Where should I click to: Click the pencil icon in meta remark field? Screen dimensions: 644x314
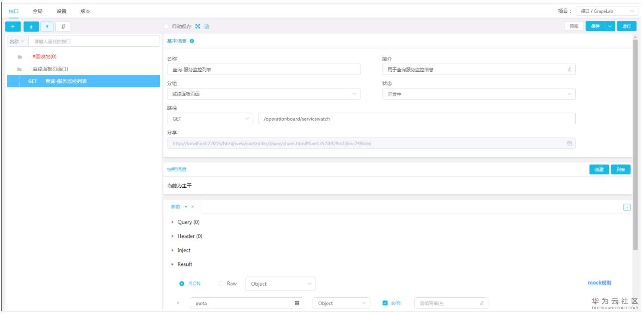pos(482,303)
